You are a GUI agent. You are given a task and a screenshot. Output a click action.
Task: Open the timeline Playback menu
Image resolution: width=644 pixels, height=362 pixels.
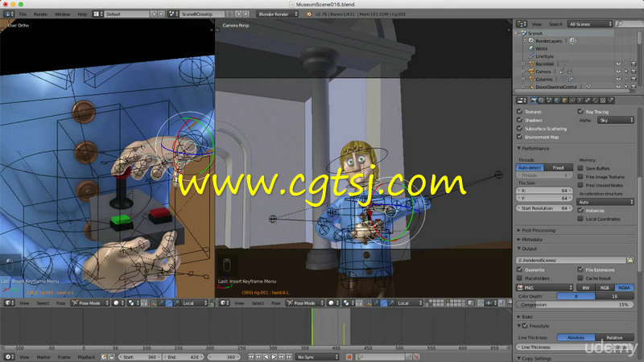86,356
